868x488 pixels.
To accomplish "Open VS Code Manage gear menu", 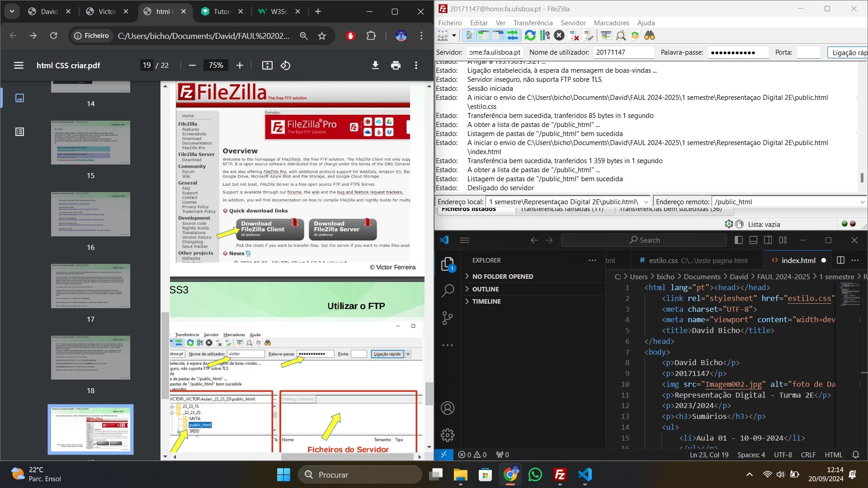I will (x=448, y=435).
